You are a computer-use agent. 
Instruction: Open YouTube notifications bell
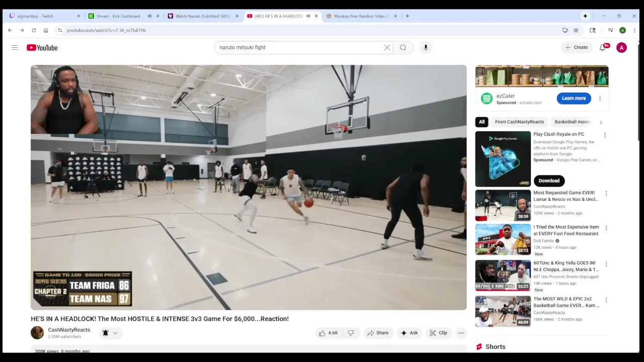point(603,47)
